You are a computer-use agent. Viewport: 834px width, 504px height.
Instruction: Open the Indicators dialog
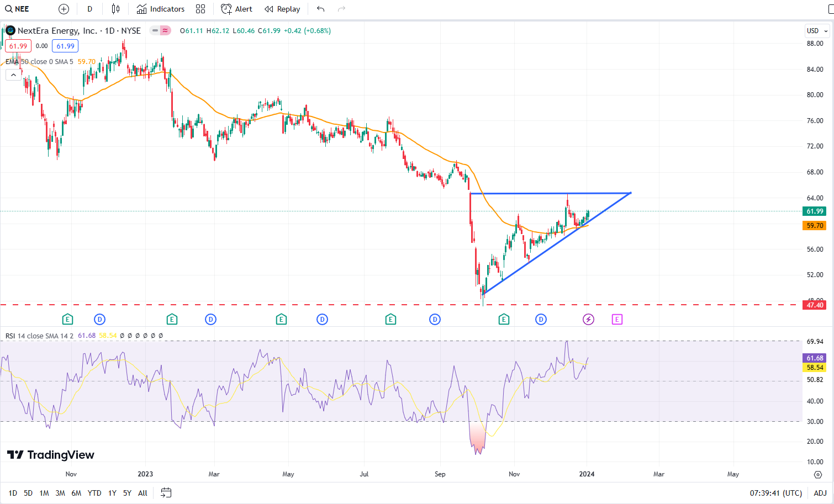click(x=161, y=9)
